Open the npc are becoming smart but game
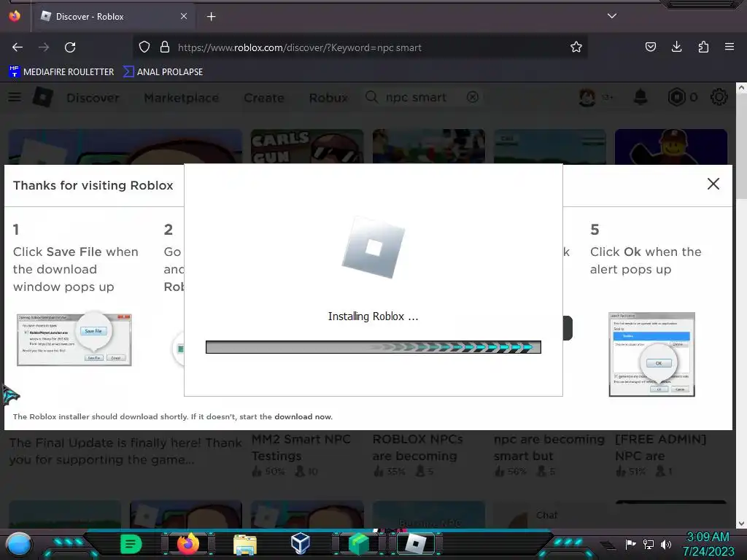747x560 pixels. click(549, 447)
